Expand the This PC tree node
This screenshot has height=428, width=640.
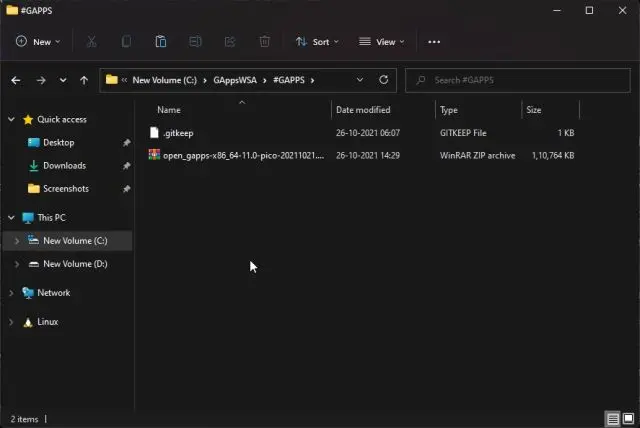(11, 217)
